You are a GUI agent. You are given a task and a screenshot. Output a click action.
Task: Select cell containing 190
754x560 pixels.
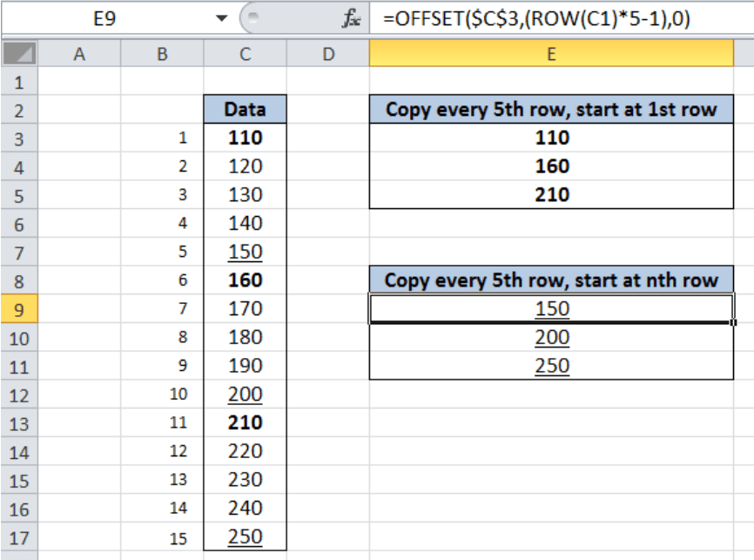[x=245, y=365]
